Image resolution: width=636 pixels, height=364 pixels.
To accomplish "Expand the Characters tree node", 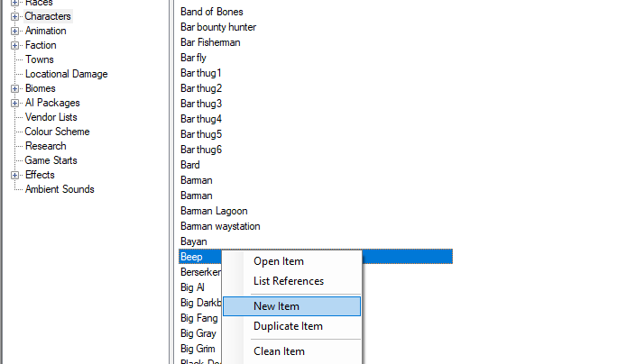I will point(14,16).
